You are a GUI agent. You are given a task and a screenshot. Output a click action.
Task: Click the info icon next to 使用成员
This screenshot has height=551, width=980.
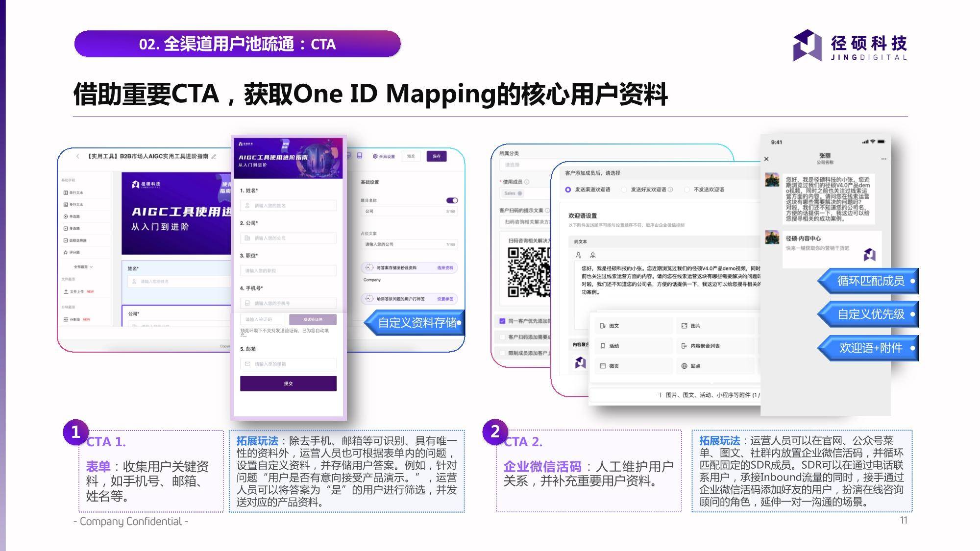click(x=527, y=182)
